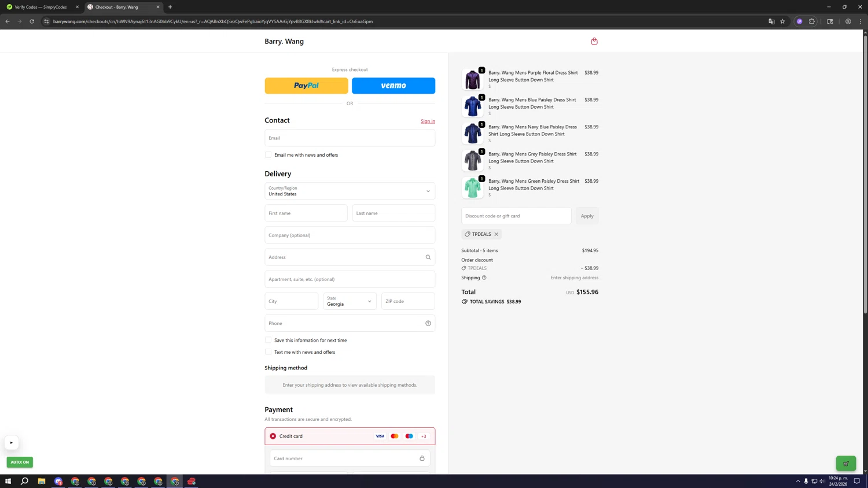Open Windows taskbar search
Viewport: 868px width, 488px height.
24,481
